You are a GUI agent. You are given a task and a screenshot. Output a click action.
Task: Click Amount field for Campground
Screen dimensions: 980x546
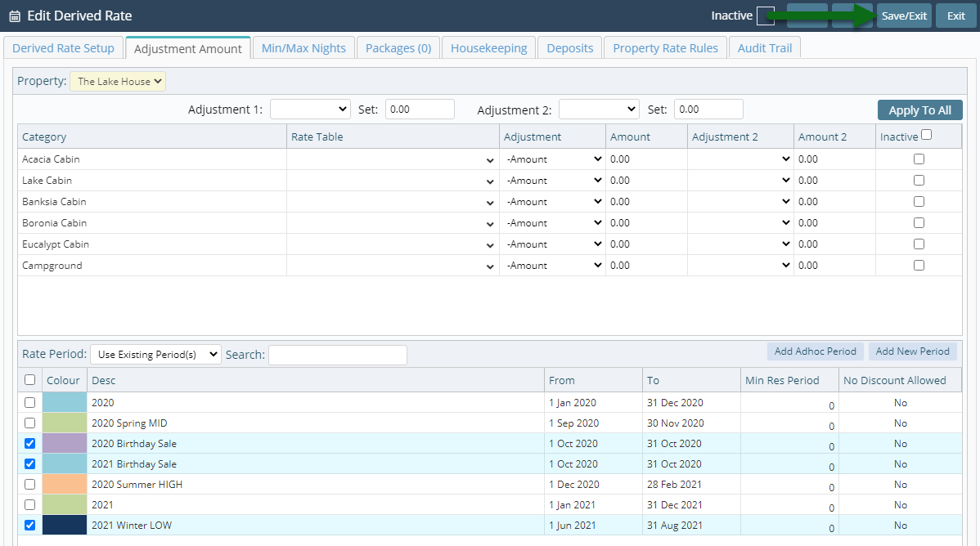click(646, 266)
